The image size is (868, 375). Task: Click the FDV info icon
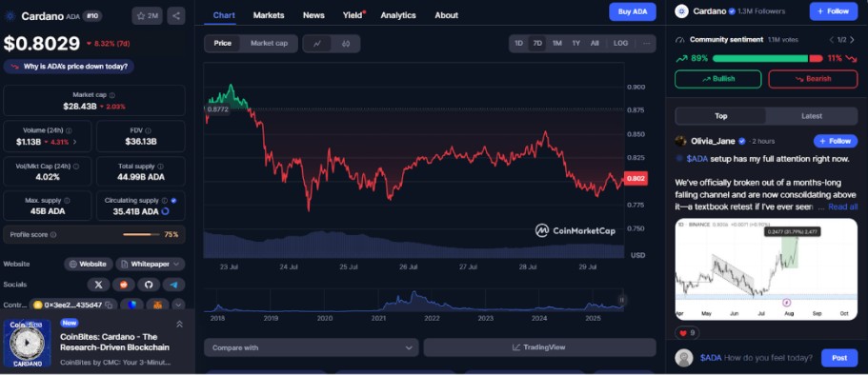(x=148, y=130)
